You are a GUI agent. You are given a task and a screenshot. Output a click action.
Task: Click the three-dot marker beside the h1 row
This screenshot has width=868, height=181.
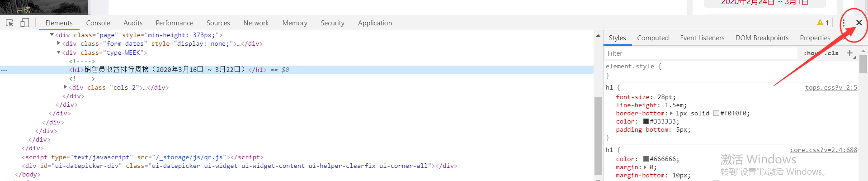[x=4, y=70]
